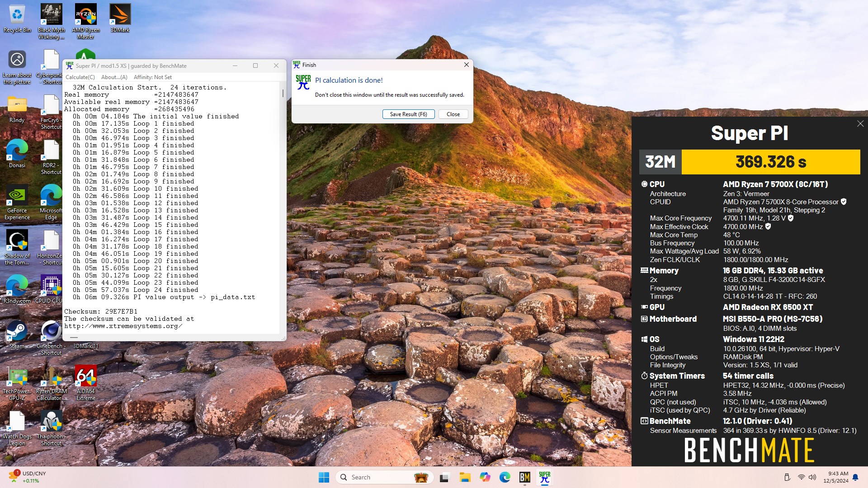Viewport: 868px width, 488px height.
Task: Launch CPUID CPU-Z desktop icon
Action: pyautogui.click(x=51, y=290)
